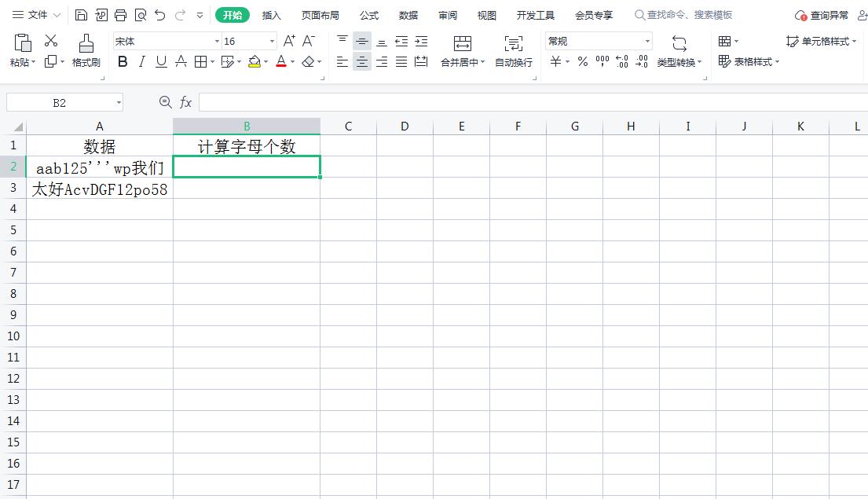Click the insert function fx icon
Screen dimensions: 868x499
click(185, 102)
